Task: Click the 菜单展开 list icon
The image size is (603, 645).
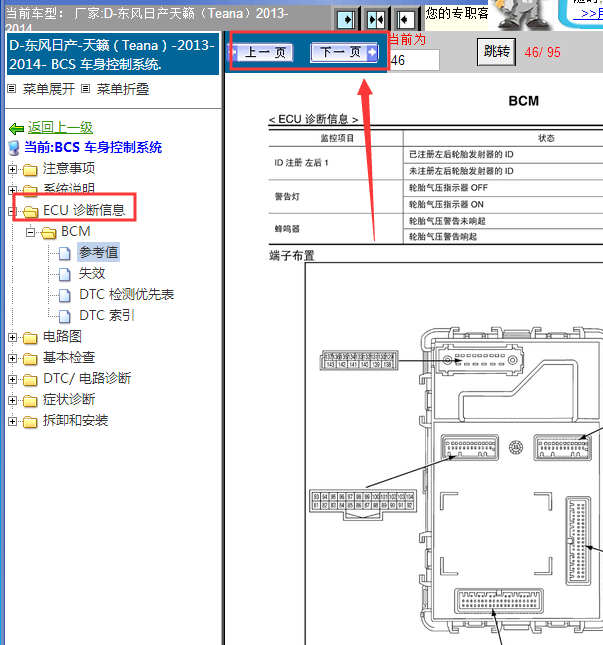Action: click(12, 88)
